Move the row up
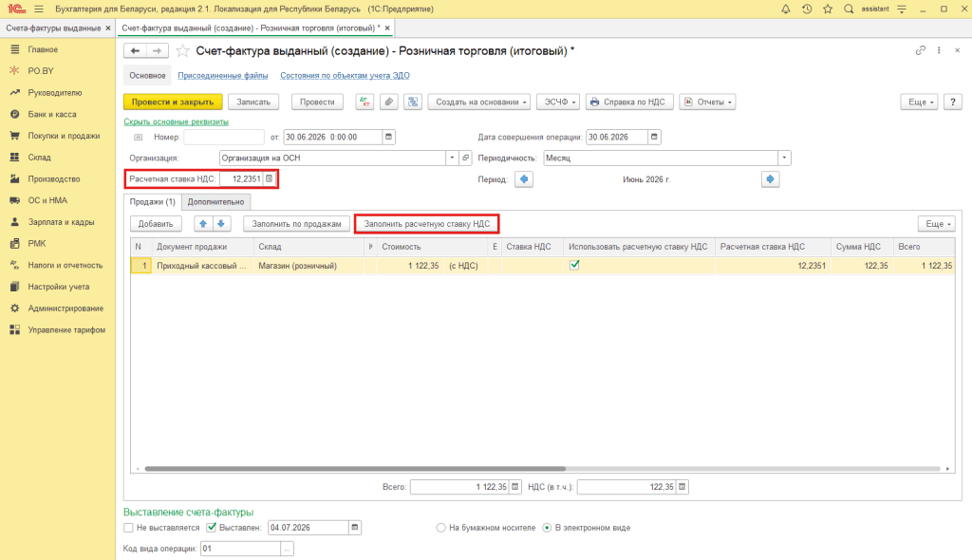This screenshot has height=560, width=972. [x=203, y=224]
